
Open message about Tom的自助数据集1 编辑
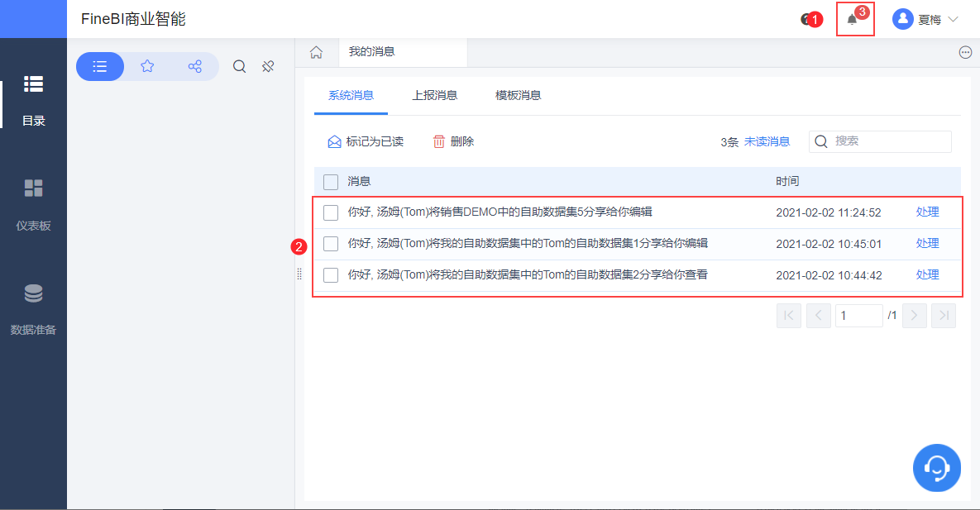coord(528,243)
